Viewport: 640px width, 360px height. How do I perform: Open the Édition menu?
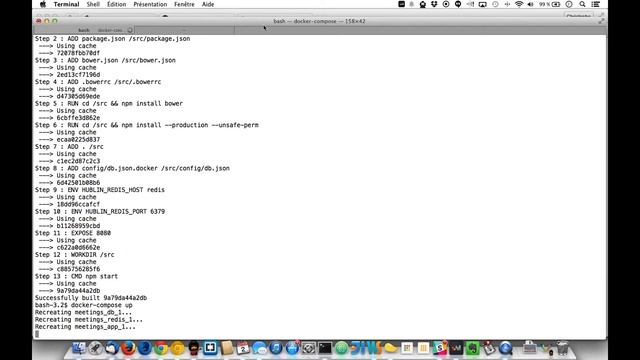tap(116, 4)
